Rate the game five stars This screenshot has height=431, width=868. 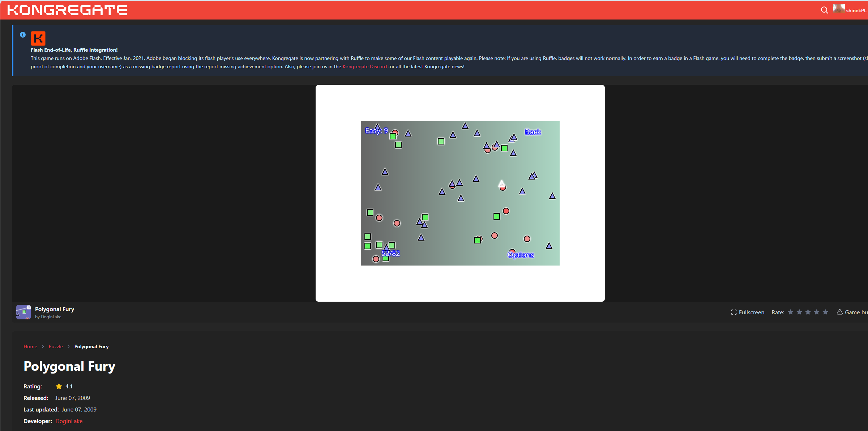tap(825, 312)
